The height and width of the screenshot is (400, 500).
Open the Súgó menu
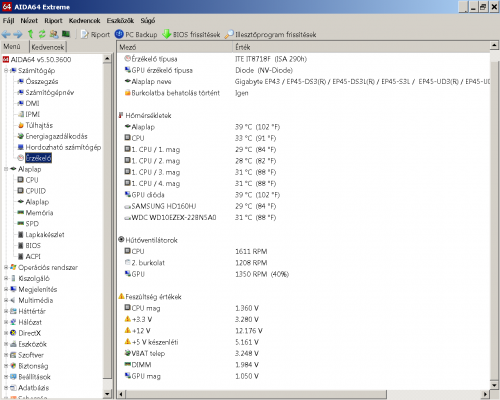pyautogui.click(x=148, y=21)
